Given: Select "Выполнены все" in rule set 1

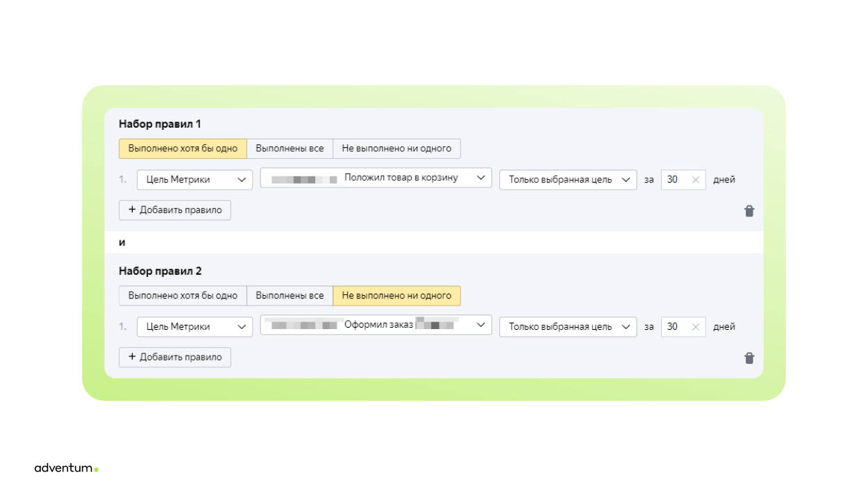Looking at the screenshot, I should (x=290, y=149).
